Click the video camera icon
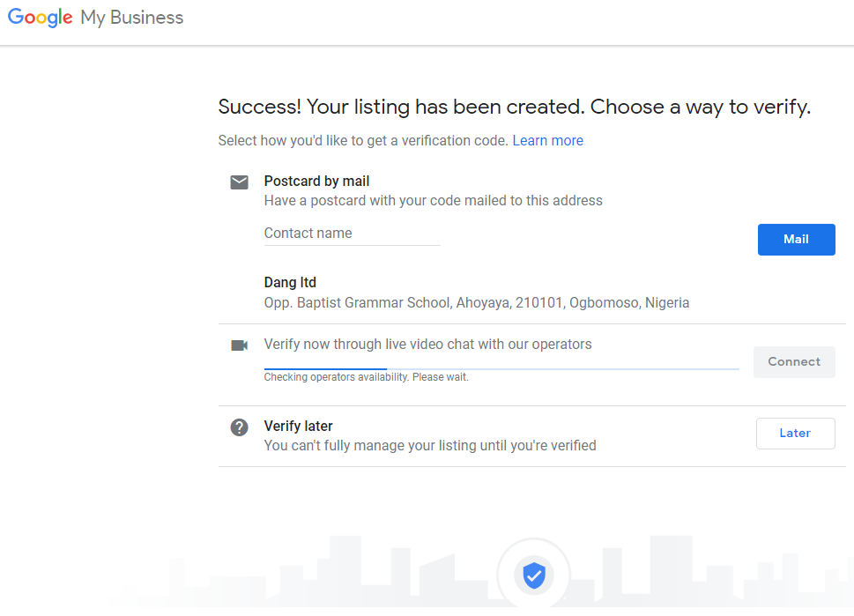 click(x=239, y=345)
